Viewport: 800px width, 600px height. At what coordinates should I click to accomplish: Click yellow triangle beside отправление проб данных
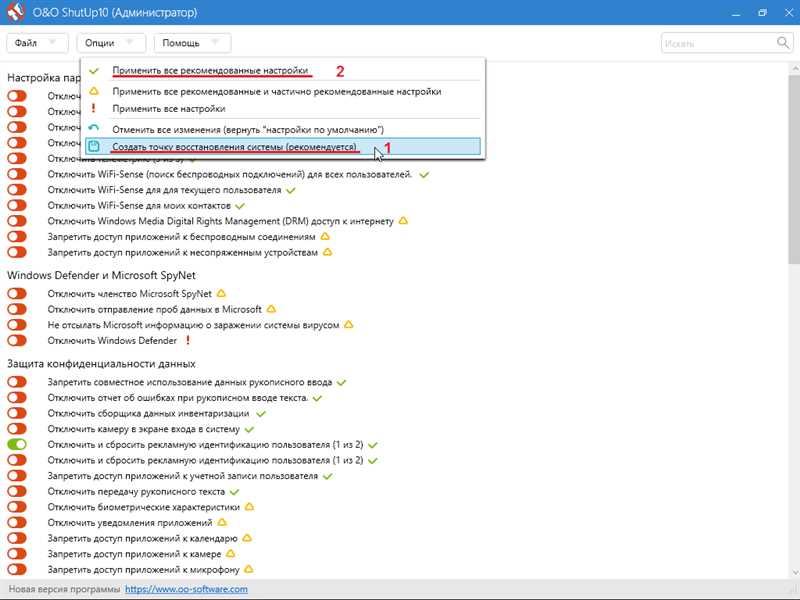[271, 309]
